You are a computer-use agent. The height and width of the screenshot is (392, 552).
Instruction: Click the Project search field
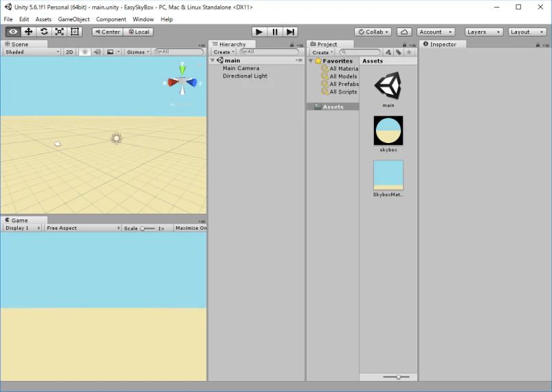pos(360,52)
